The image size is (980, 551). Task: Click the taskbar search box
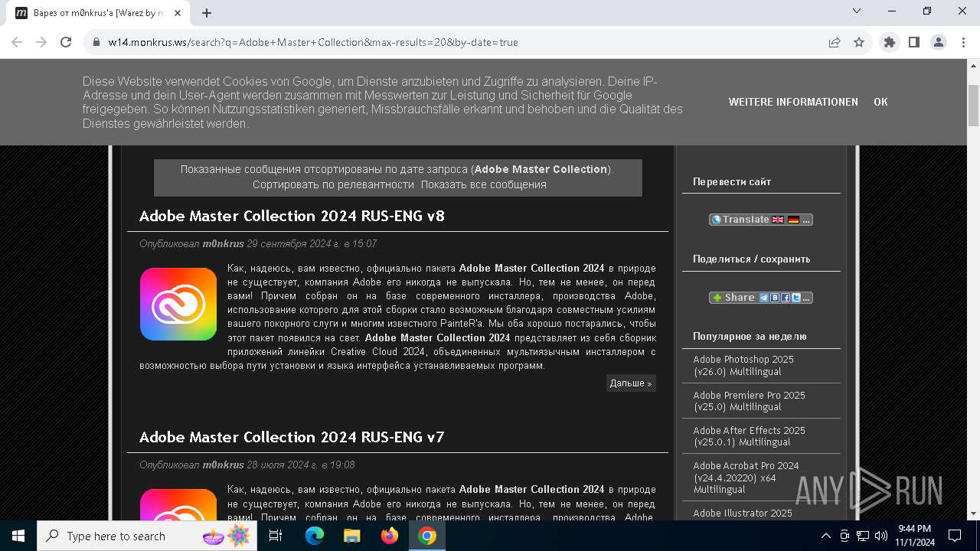148,536
